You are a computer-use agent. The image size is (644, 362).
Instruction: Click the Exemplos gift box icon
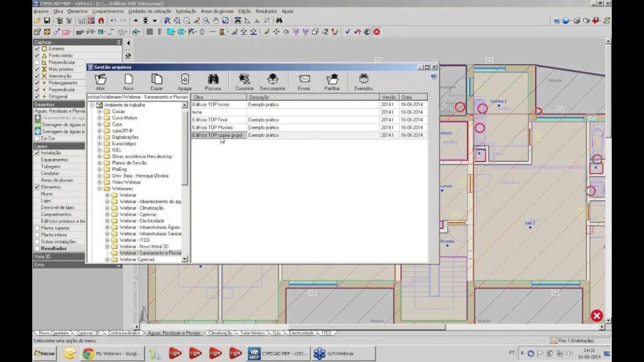pyautogui.click(x=364, y=80)
